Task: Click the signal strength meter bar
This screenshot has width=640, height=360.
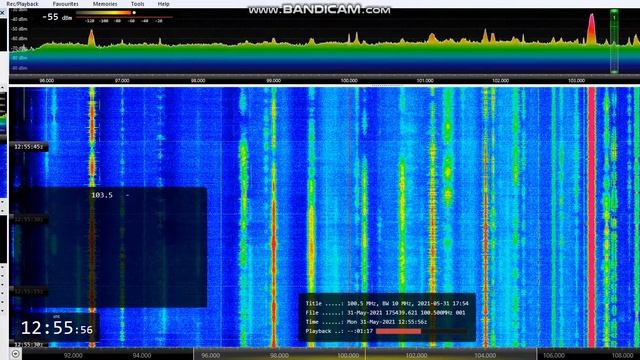Action: [x=106, y=13]
